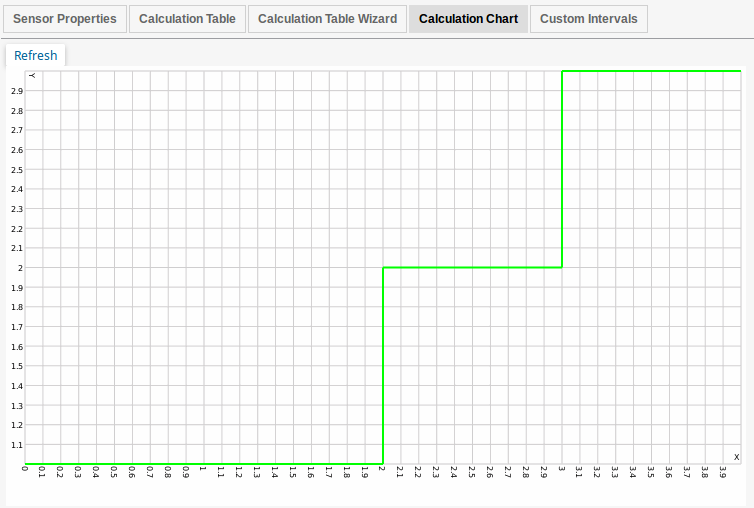
Task: Click the 0 tick label on the X axis
Action: [x=25, y=471]
